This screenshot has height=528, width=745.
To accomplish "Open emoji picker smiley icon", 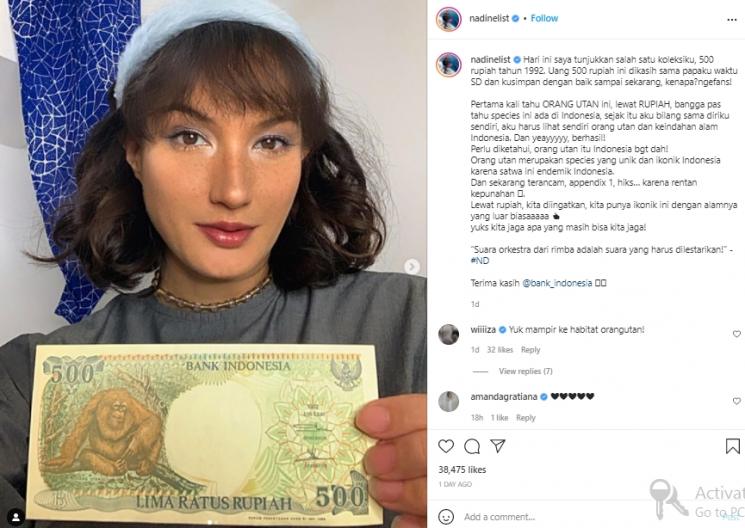I will (x=446, y=517).
